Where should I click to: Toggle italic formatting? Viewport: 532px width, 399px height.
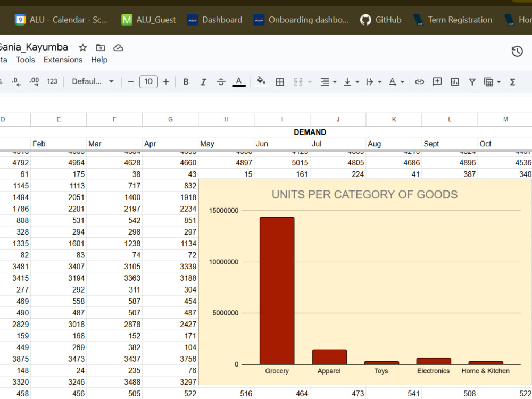(x=203, y=82)
